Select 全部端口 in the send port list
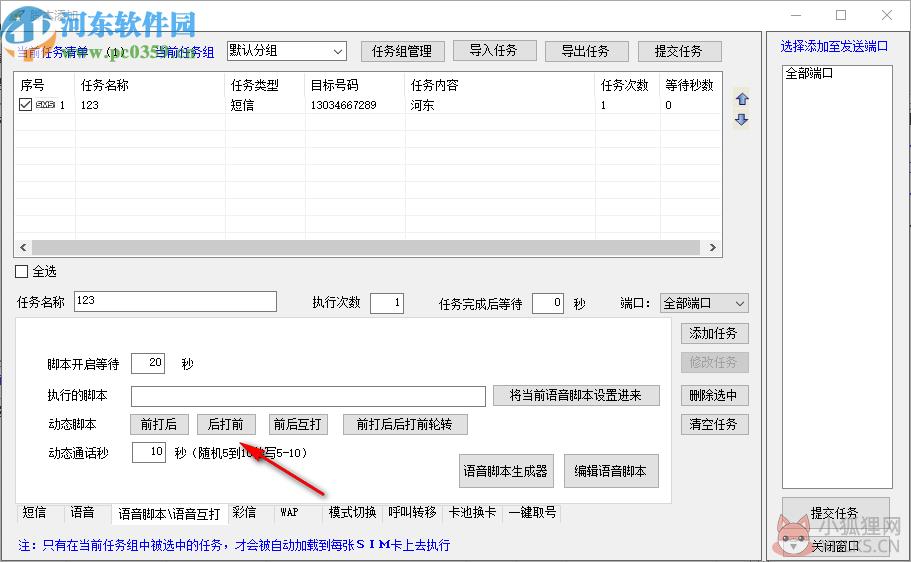Viewport: 911px width, 562px height. pyautogui.click(x=809, y=73)
